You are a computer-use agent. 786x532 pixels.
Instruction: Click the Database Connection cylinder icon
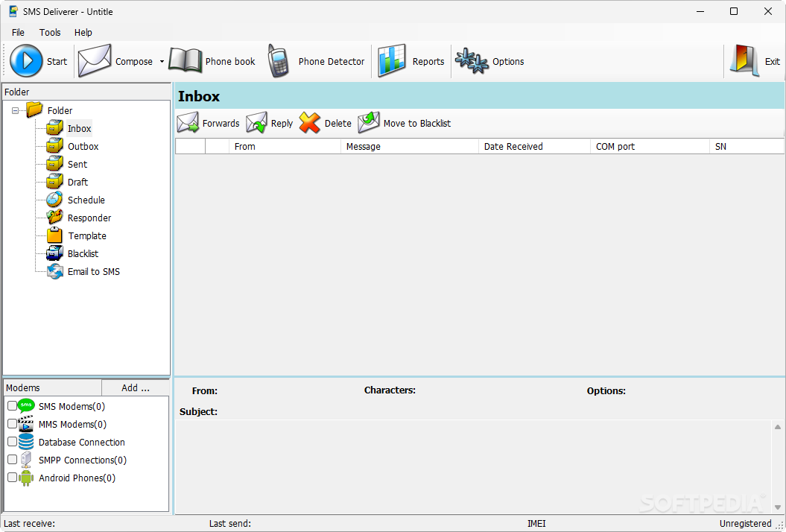click(26, 442)
